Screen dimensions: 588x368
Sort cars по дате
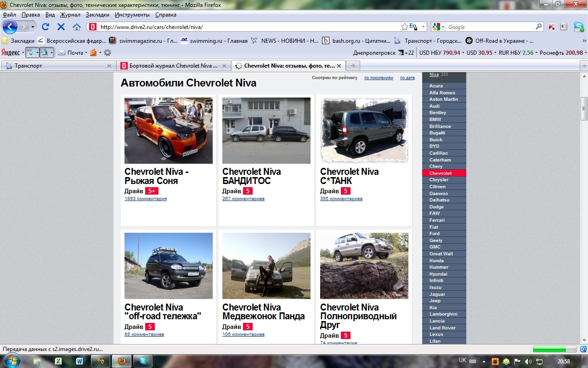click(x=407, y=78)
